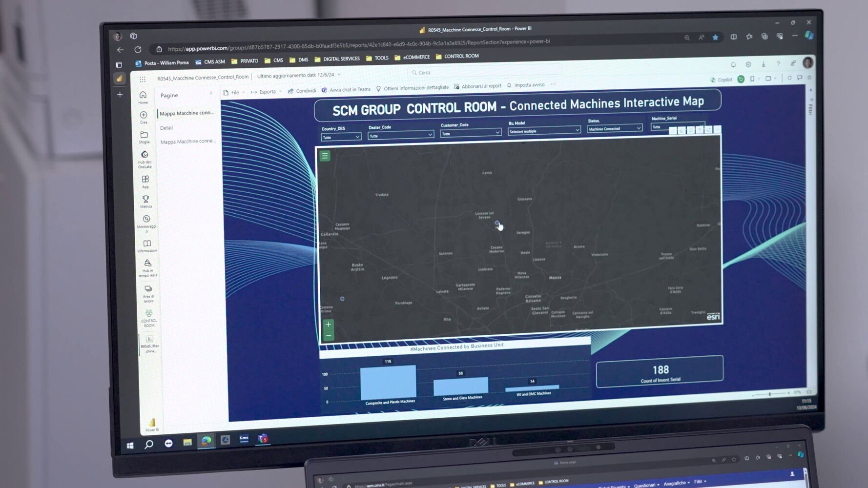This screenshot has height=488, width=868.
Task: Open Power BI notifications bell
Action: (733, 64)
